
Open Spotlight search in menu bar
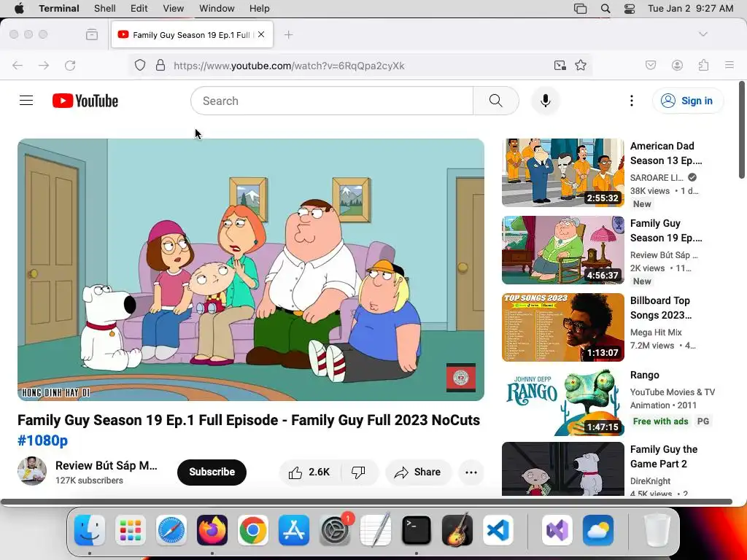click(x=605, y=8)
